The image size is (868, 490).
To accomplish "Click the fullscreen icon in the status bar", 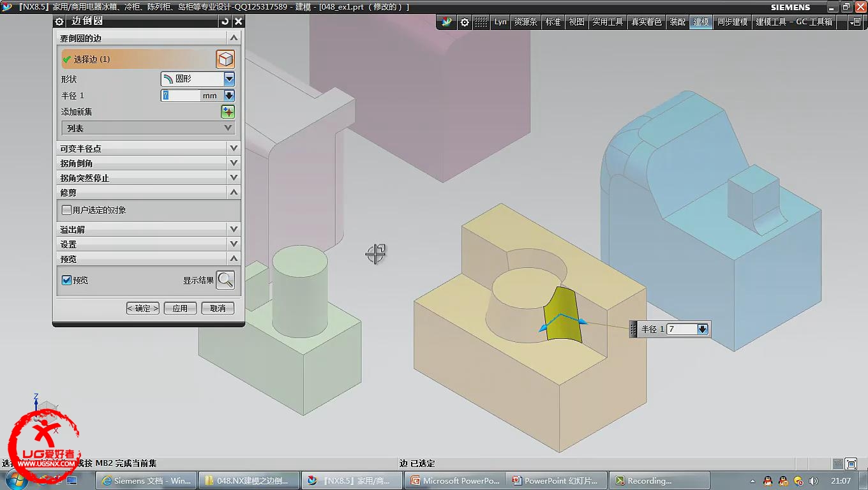I will tap(851, 464).
